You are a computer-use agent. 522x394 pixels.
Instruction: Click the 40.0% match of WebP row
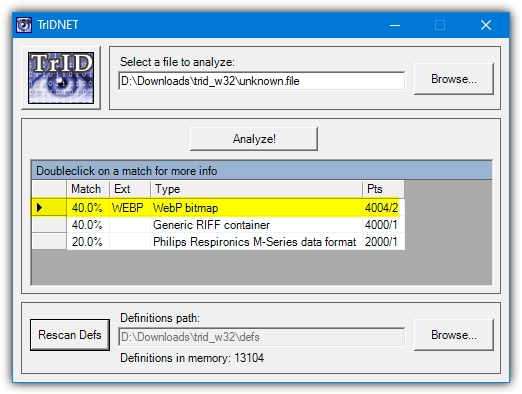[88, 208]
